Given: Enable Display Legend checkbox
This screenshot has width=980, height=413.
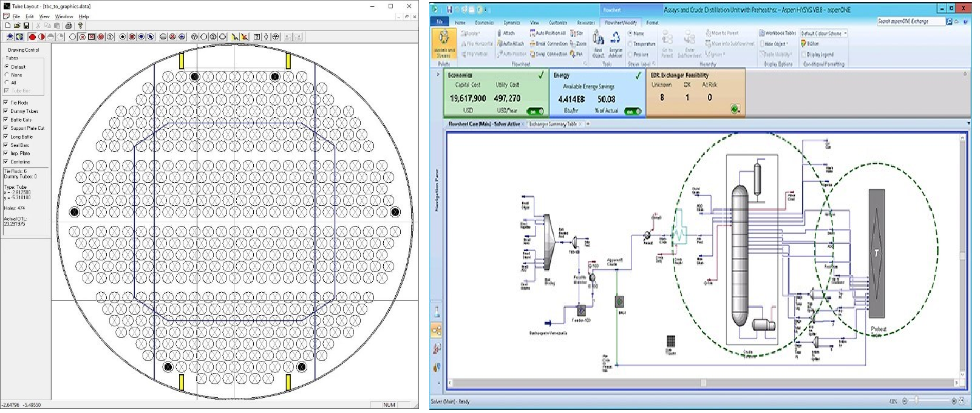Looking at the screenshot, I should pos(803,55).
